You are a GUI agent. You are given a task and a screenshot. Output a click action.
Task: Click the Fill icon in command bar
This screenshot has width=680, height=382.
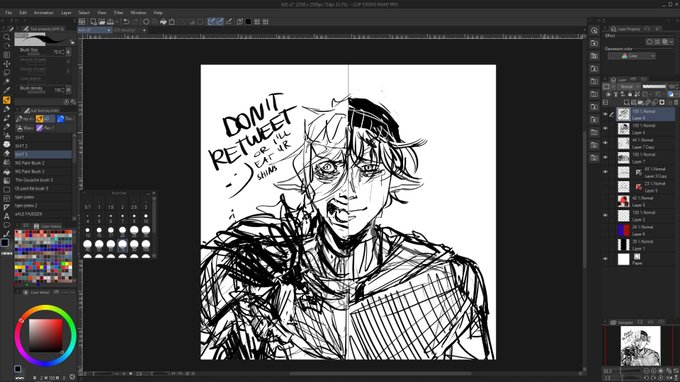click(x=163, y=21)
